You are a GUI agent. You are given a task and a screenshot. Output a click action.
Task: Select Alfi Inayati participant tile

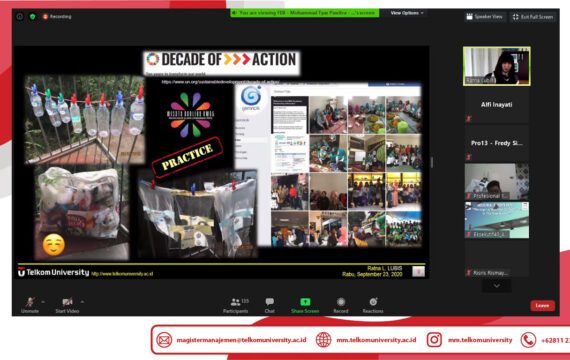pyautogui.click(x=497, y=105)
